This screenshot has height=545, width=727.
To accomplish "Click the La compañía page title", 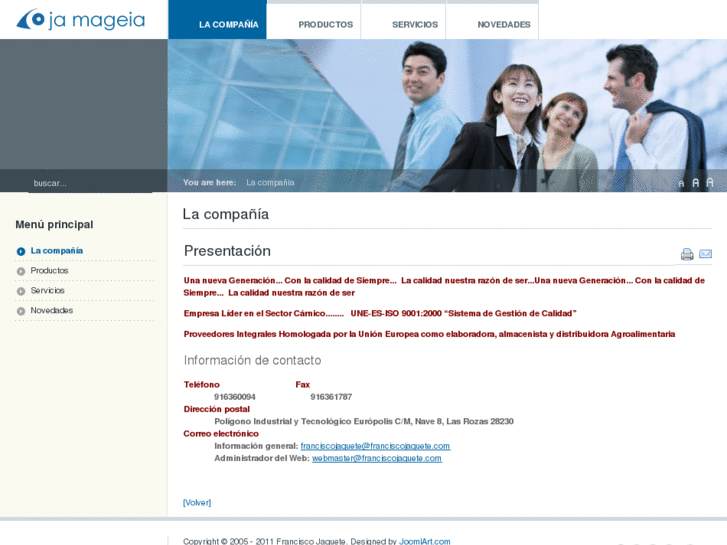I will [x=226, y=214].
